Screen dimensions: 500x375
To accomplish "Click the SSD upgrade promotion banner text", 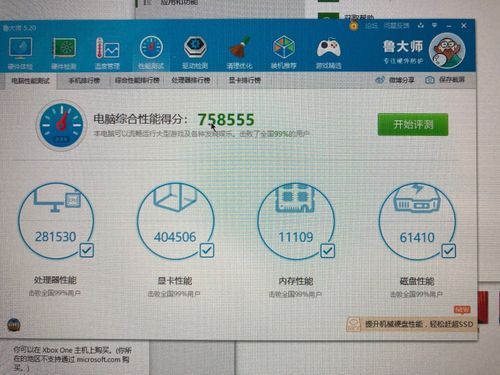I will tap(419, 324).
